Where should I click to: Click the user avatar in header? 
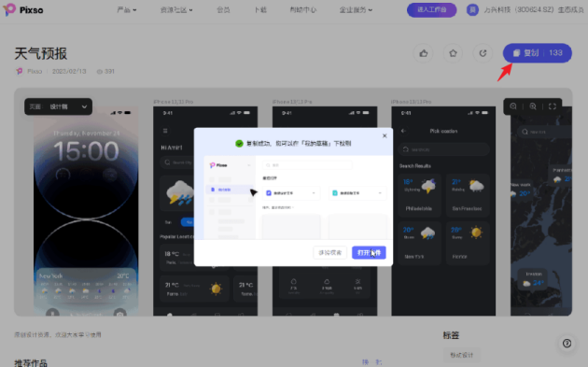pyautogui.click(x=472, y=9)
